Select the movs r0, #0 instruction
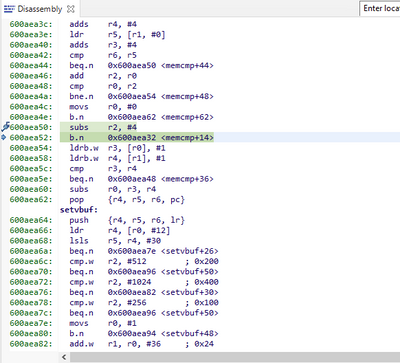 pyautogui.click(x=103, y=107)
